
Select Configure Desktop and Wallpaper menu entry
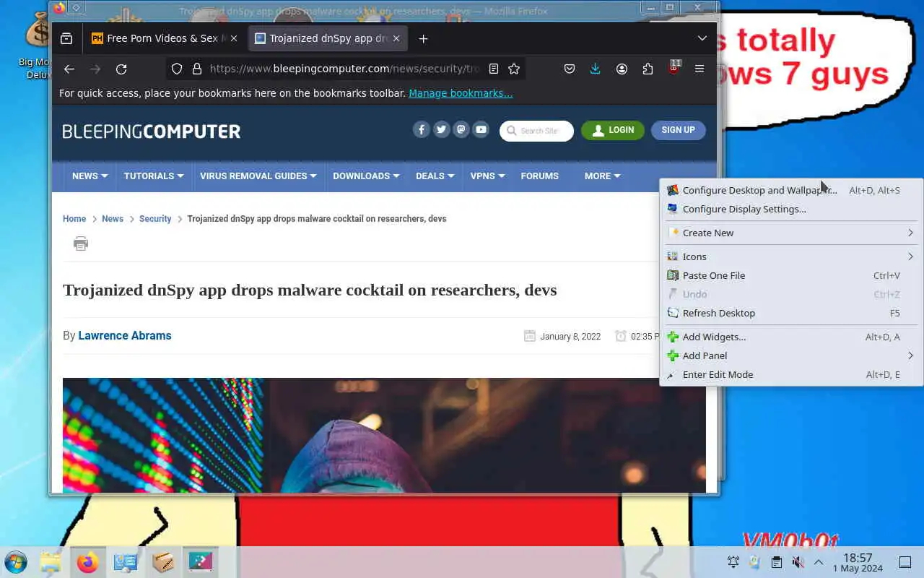pos(791,190)
